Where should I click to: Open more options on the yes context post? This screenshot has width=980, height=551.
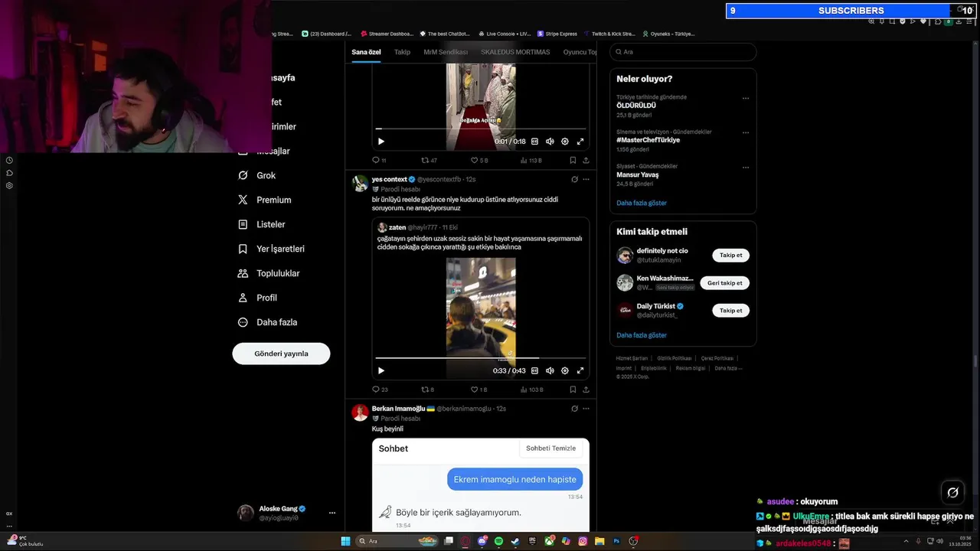pyautogui.click(x=586, y=179)
